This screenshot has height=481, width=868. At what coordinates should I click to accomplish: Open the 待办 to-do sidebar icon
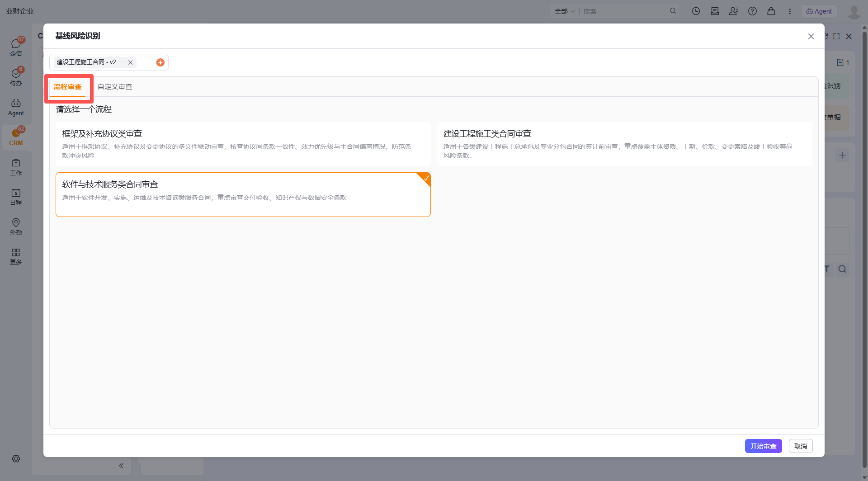pyautogui.click(x=16, y=77)
